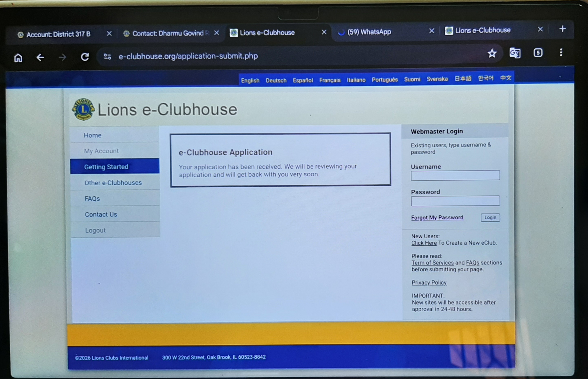Image resolution: width=588 pixels, height=379 pixels.
Task: View the Privacy Policy
Action: click(429, 282)
